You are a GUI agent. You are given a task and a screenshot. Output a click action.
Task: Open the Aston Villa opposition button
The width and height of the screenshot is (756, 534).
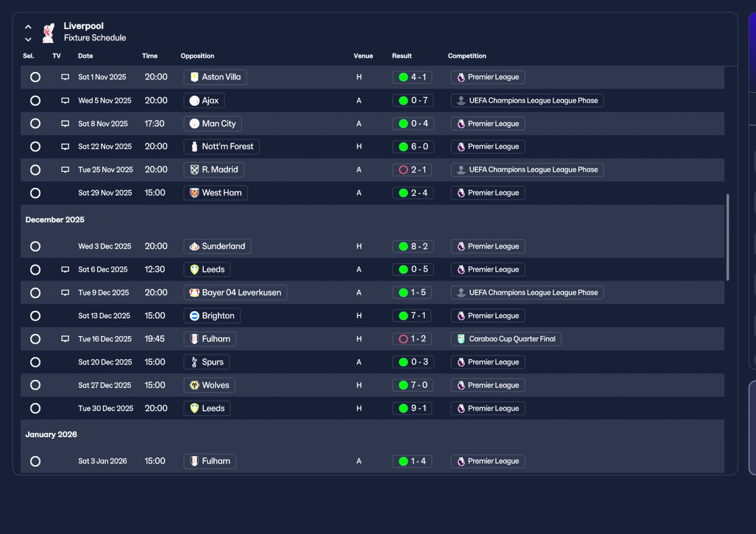pyautogui.click(x=216, y=77)
